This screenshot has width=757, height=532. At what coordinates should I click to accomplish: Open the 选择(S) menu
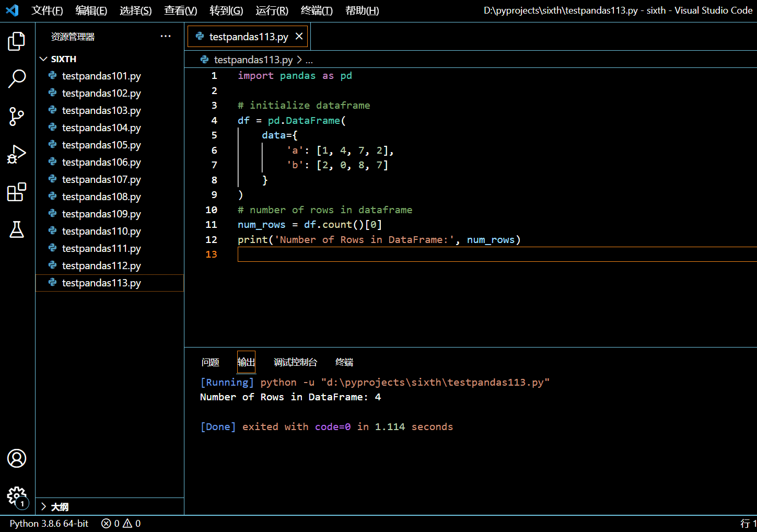click(x=135, y=10)
